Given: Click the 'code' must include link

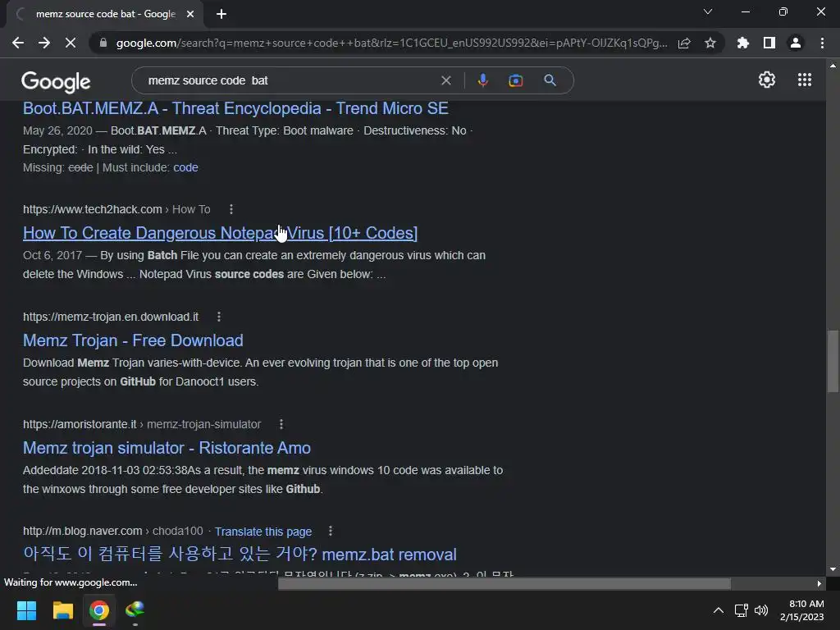Looking at the screenshot, I should pos(185,167).
